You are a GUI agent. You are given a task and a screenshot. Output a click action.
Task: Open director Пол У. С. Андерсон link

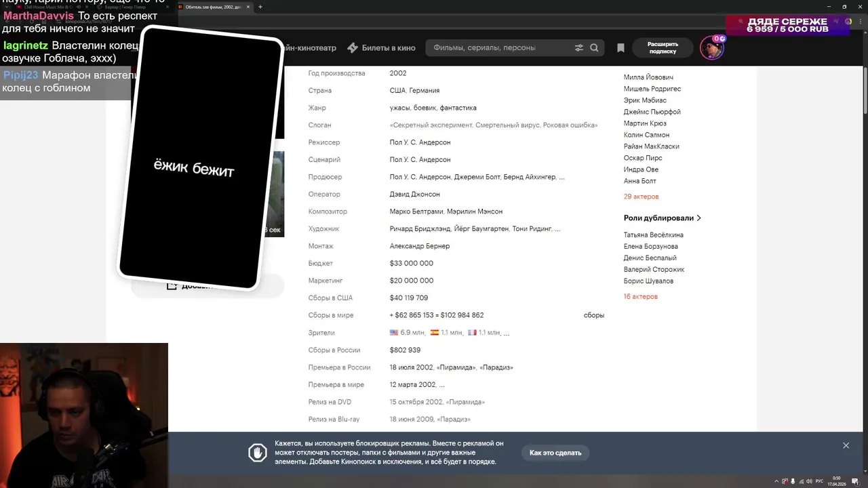click(x=420, y=142)
